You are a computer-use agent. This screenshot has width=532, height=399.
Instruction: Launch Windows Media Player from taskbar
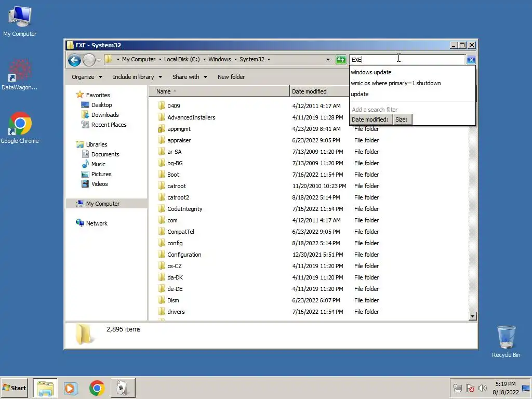coord(71,388)
